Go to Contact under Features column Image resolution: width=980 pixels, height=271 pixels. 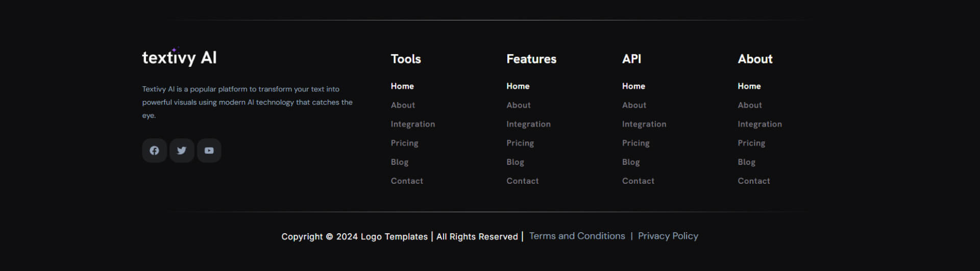click(522, 181)
